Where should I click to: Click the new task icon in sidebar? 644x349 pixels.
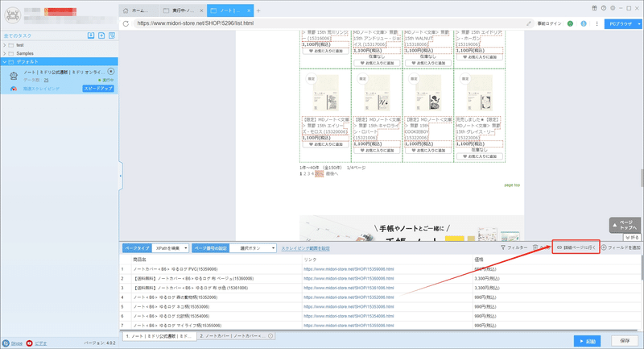tap(101, 35)
